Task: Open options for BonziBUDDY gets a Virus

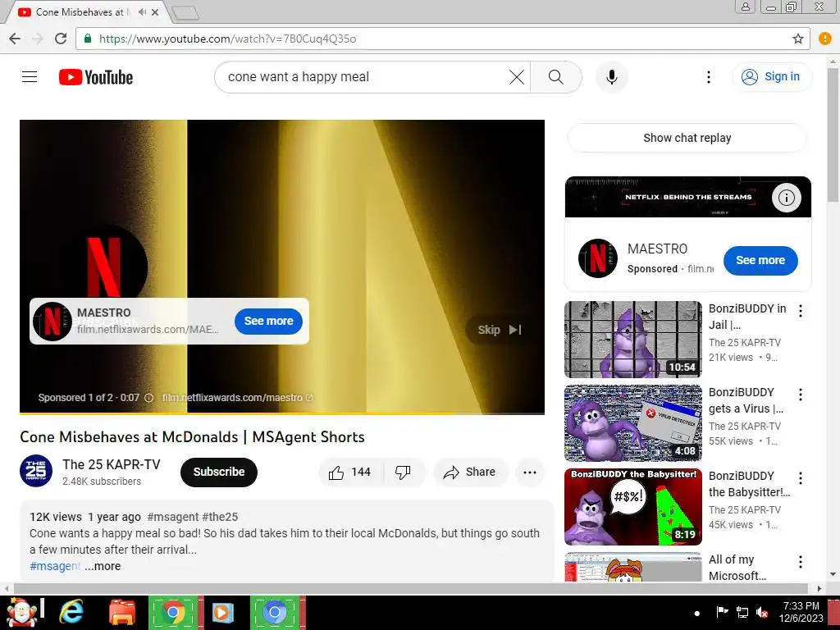Action: [801, 395]
